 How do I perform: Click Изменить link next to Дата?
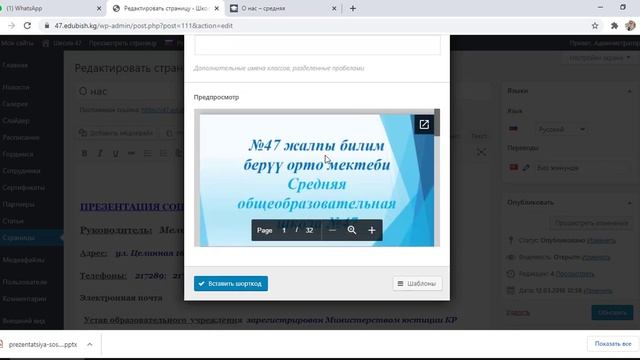(598, 291)
